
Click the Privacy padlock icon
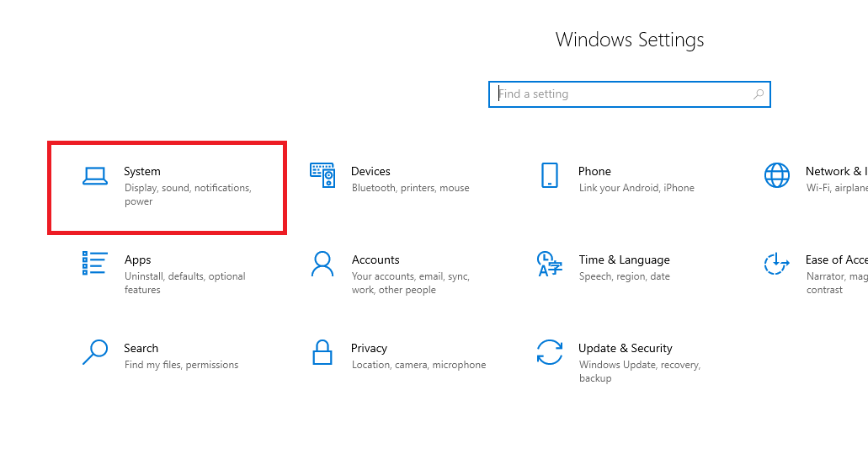point(322,352)
